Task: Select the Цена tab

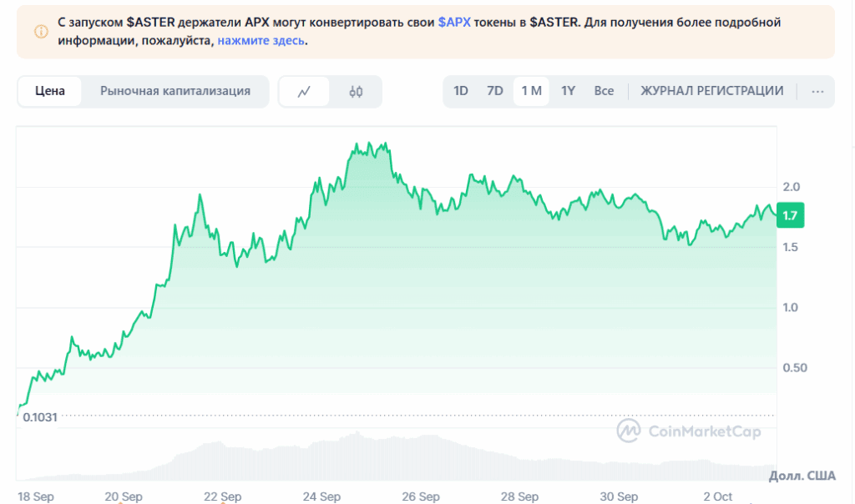Action: (50, 92)
